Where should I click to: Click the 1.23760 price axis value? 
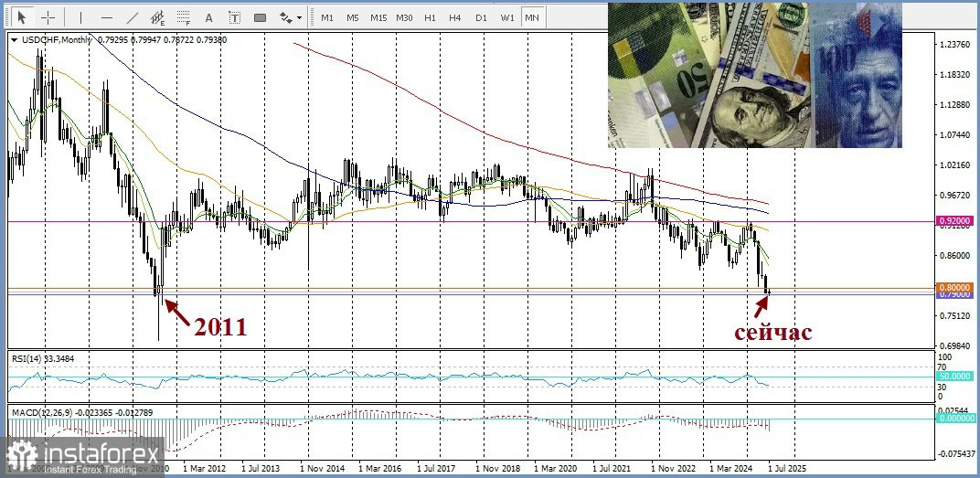pyautogui.click(x=953, y=45)
